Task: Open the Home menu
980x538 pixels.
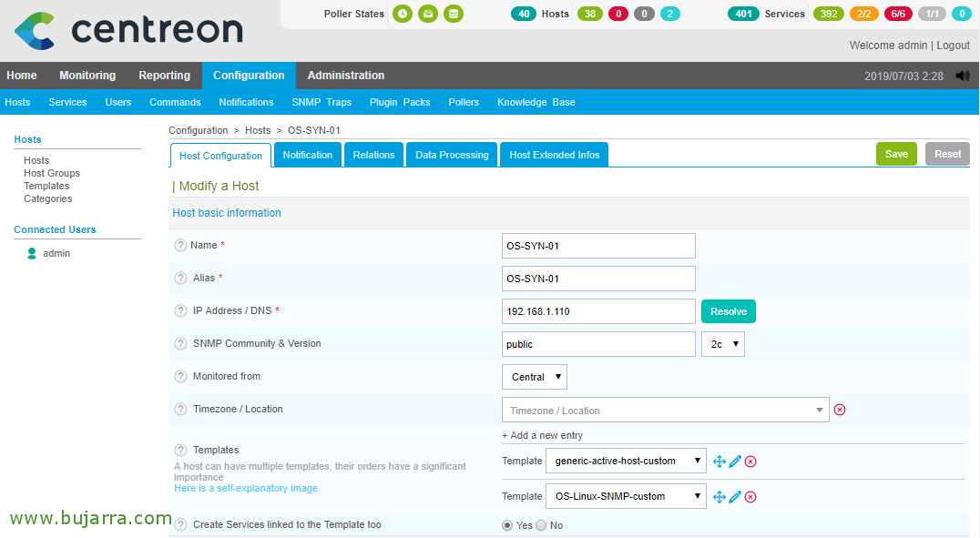Action: click(22, 76)
